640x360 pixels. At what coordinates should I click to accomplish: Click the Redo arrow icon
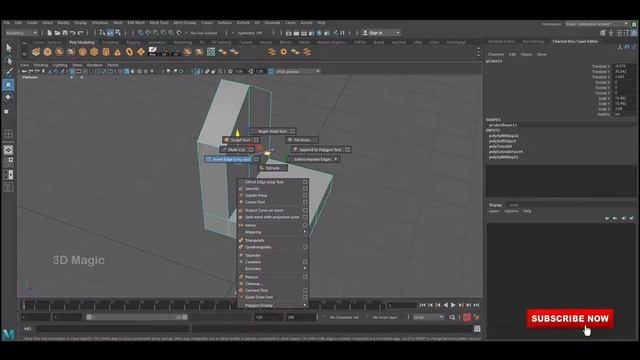click(x=81, y=33)
